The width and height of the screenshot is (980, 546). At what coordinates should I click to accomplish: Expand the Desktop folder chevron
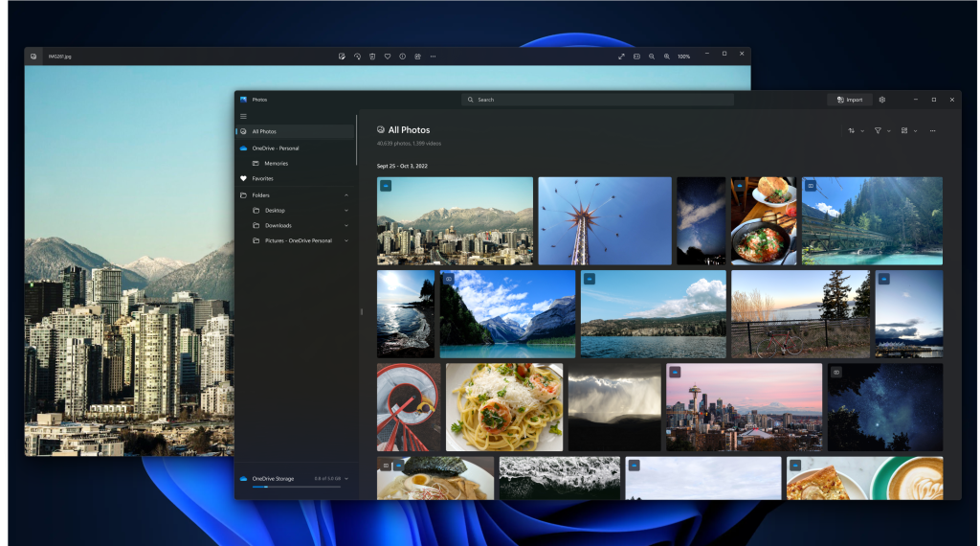point(346,210)
